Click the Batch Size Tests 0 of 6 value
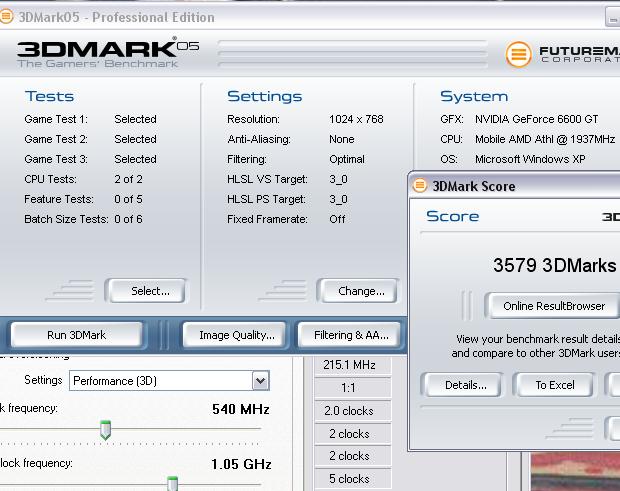620x491 pixels. click(128, 219)
